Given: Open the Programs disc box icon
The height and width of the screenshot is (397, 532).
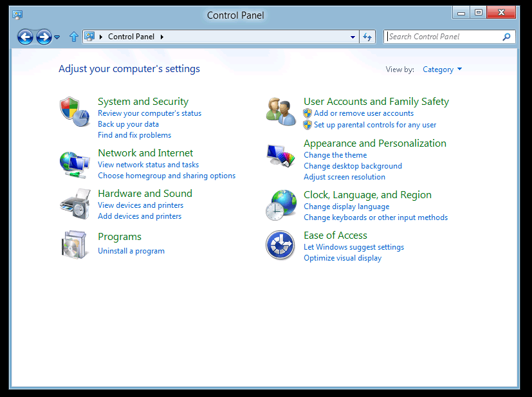Looking at the screenshot, I should click(74, 245).
